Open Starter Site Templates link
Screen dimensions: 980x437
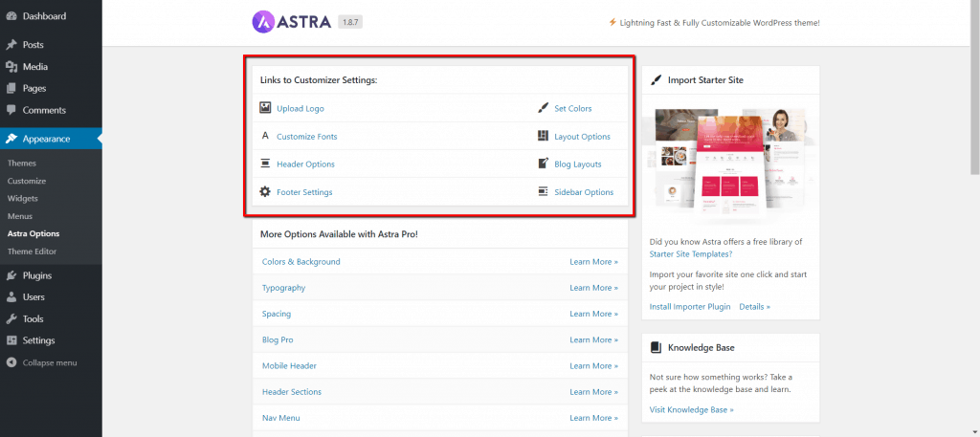coord(691,254)
